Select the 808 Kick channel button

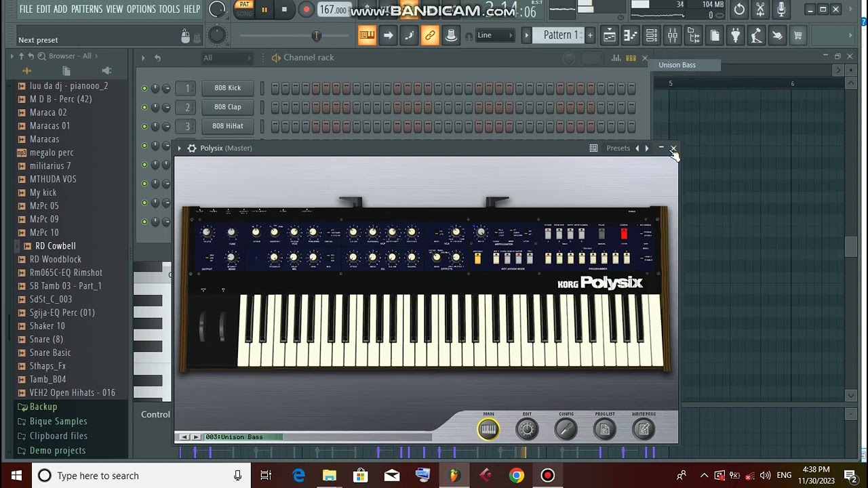coord(228,88)
